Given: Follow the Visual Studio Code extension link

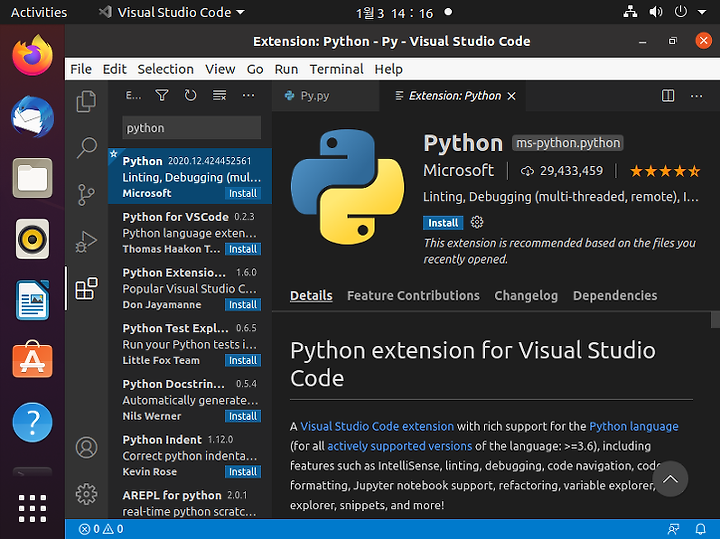Looking at the screenshot, I should 377,427.
